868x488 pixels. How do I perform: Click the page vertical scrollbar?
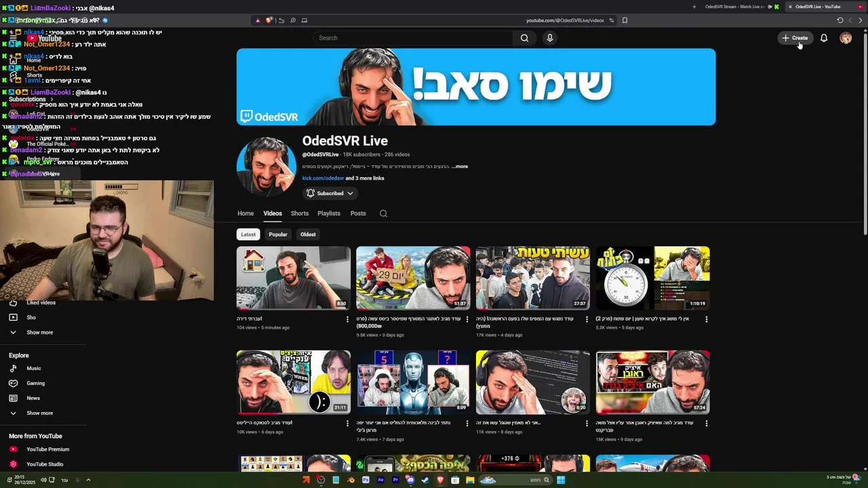pos(865,136)
